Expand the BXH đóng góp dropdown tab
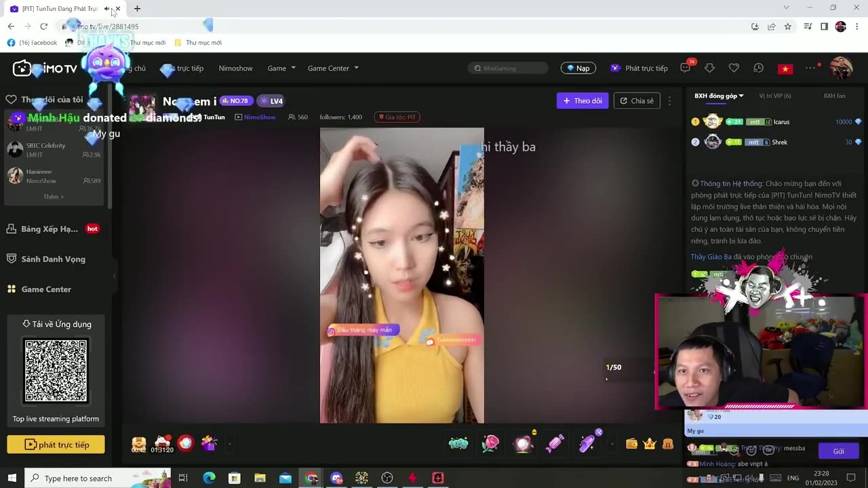Screen dimensions: 868x488 (x=719, y=96)
